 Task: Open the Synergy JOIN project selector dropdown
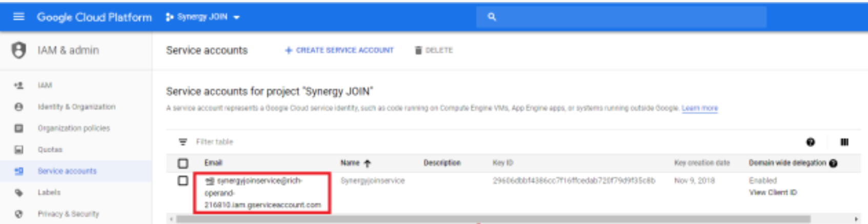[203, 17]
